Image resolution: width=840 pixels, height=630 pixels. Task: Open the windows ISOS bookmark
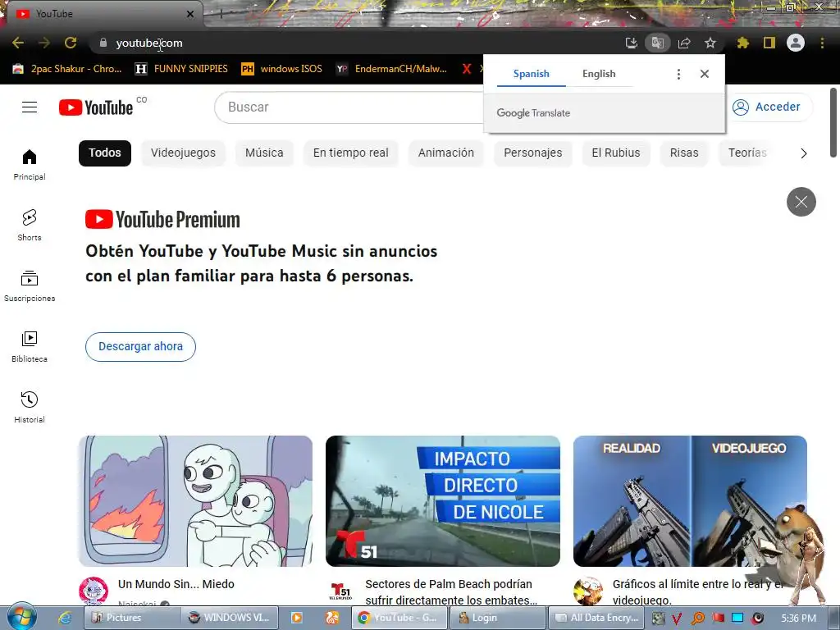(x=282, y=69)
